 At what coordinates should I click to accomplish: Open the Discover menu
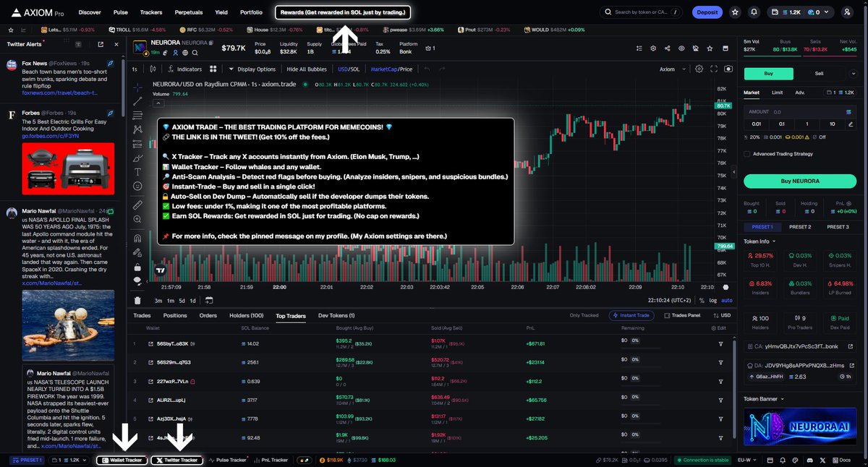[90, 12]
